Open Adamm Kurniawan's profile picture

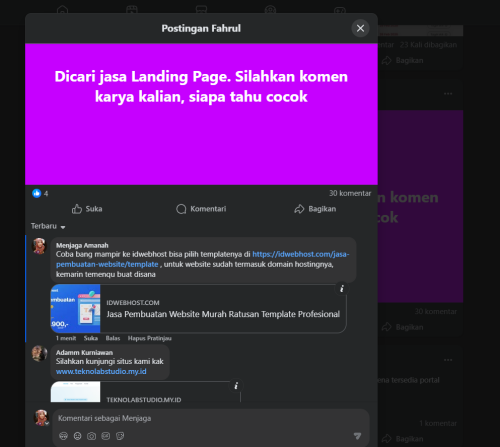(x=39, y=353)
